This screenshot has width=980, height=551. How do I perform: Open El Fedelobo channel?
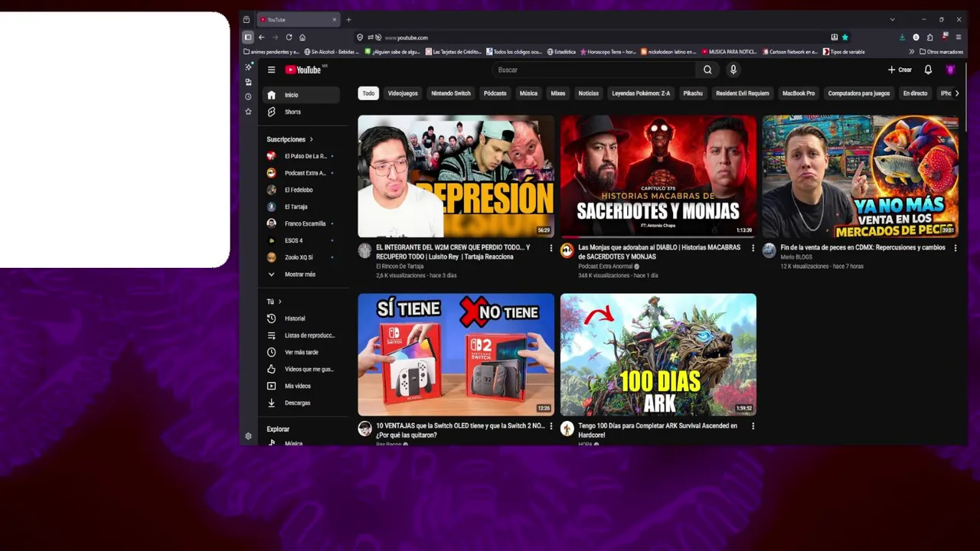301,190
